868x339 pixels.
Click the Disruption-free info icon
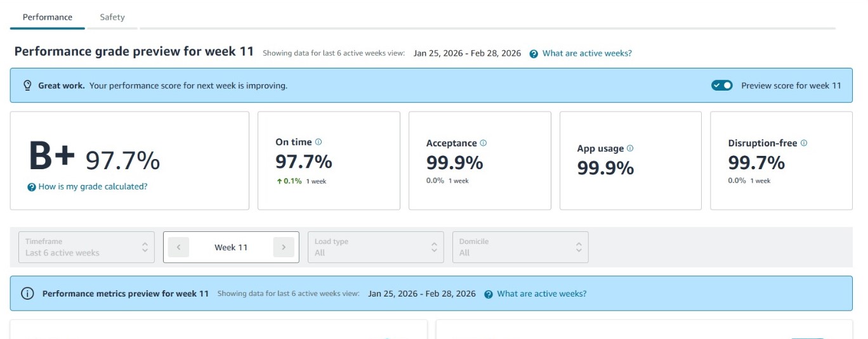[804, 143]
